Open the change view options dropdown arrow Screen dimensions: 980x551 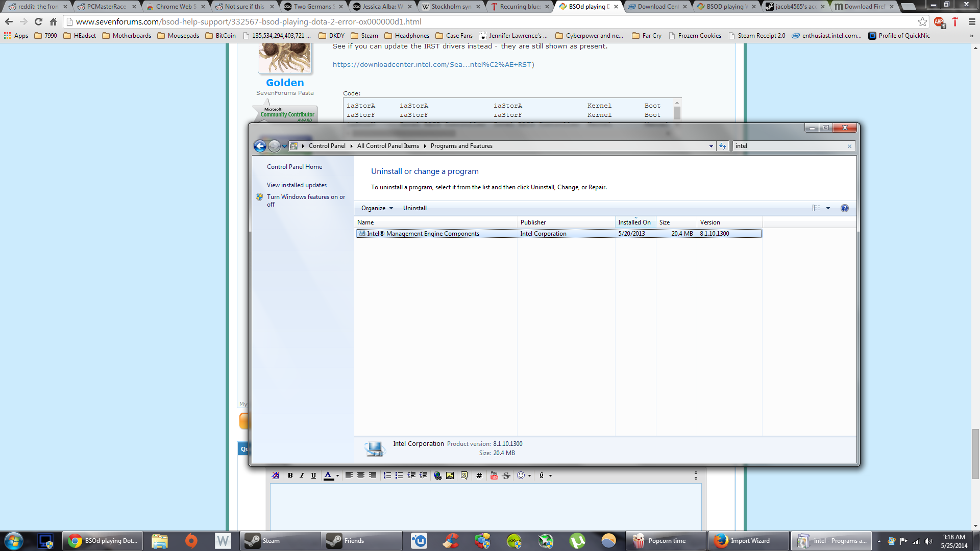[x=828, y=208]
